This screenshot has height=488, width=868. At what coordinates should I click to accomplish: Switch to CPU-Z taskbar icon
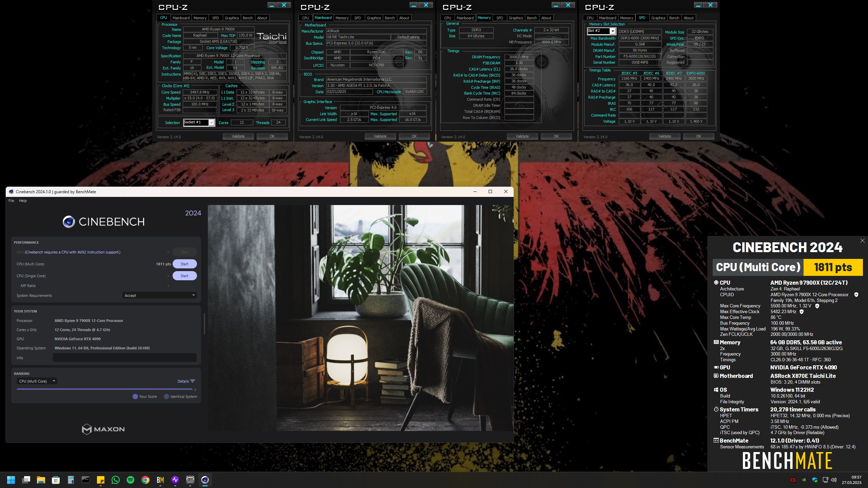190,480
